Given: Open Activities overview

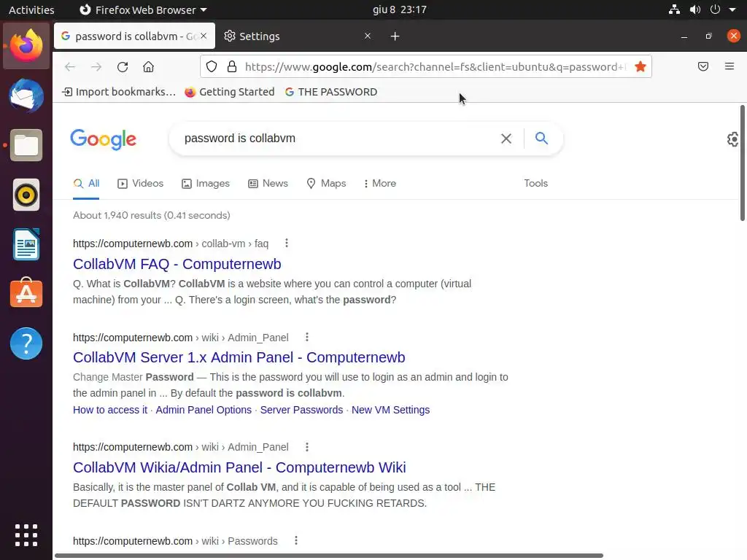Looking at the screenshot, I should click(x=31, y=9).
